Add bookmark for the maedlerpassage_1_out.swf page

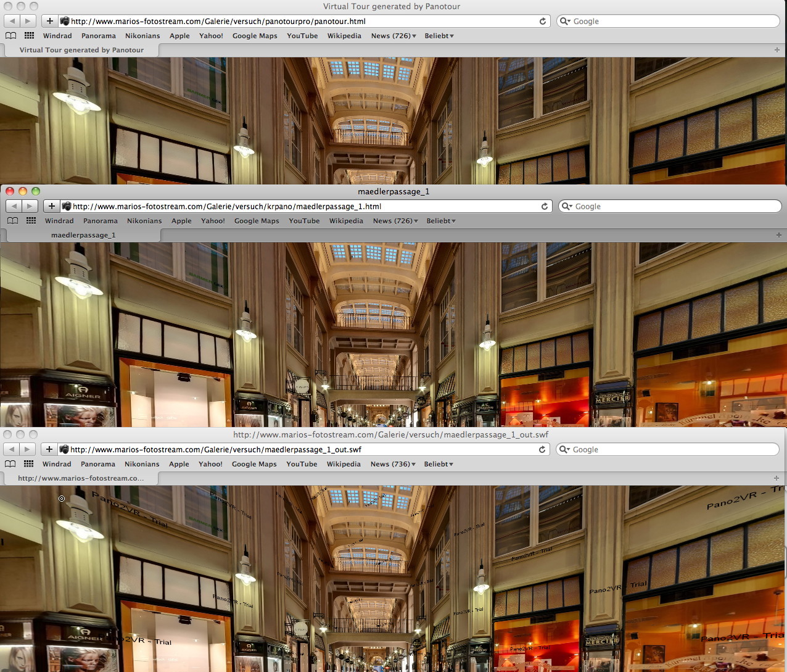coord(49,449)
